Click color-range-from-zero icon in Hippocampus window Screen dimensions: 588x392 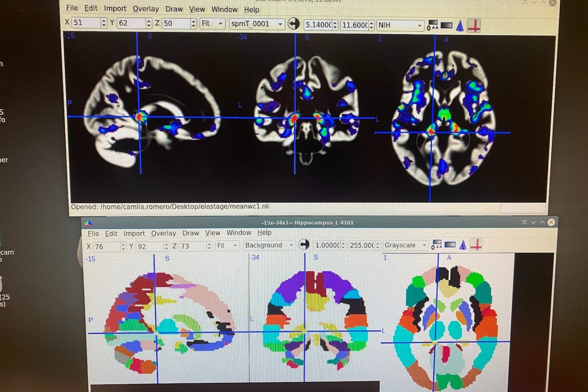coord(436,245)
